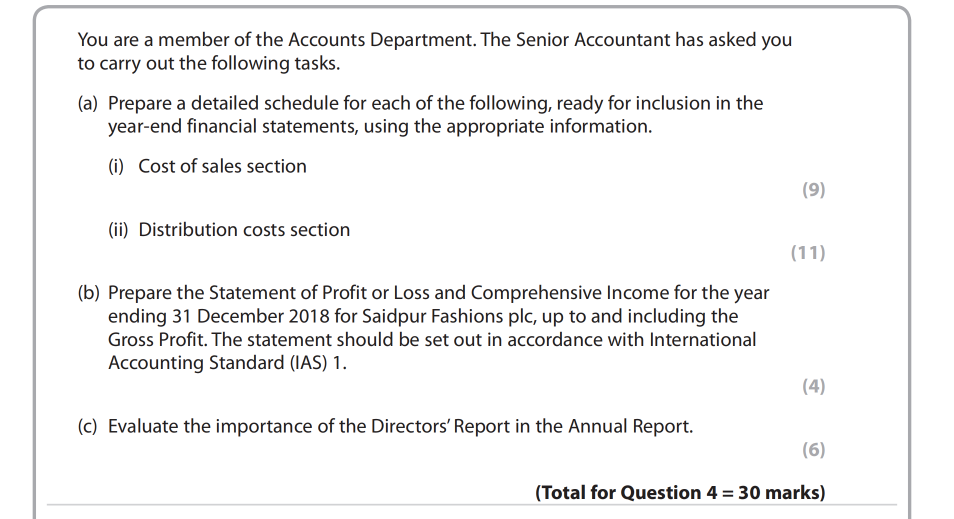Click "Total for Question 4 = 30 marks"
954x519 pixels.
[680, 492]
